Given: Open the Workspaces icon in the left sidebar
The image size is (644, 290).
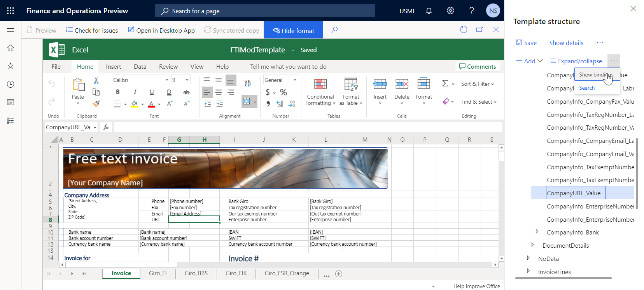Looking at the screenshot, I should (x=10, y=102).
